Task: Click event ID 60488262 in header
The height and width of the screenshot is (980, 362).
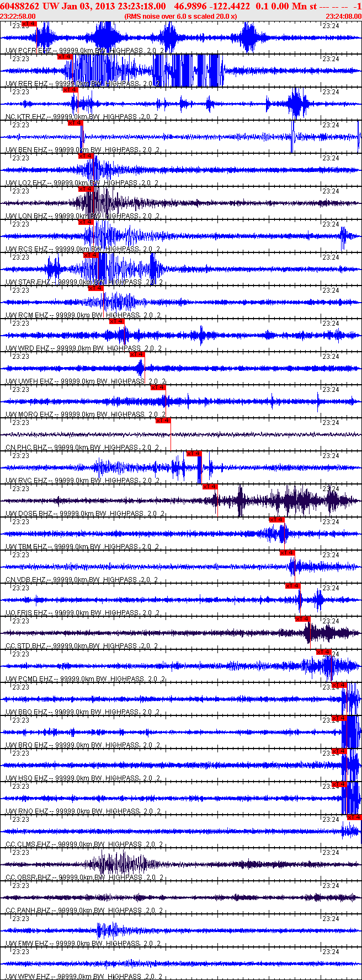Action: [20, 6]
